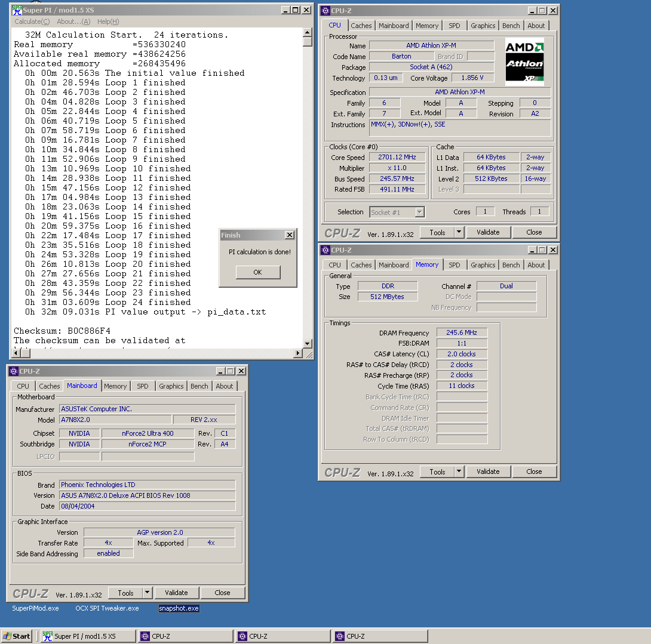Select the OCX SPI Tweaker.exe desktop item
The image size is (651, 644).
click(107, 609)
